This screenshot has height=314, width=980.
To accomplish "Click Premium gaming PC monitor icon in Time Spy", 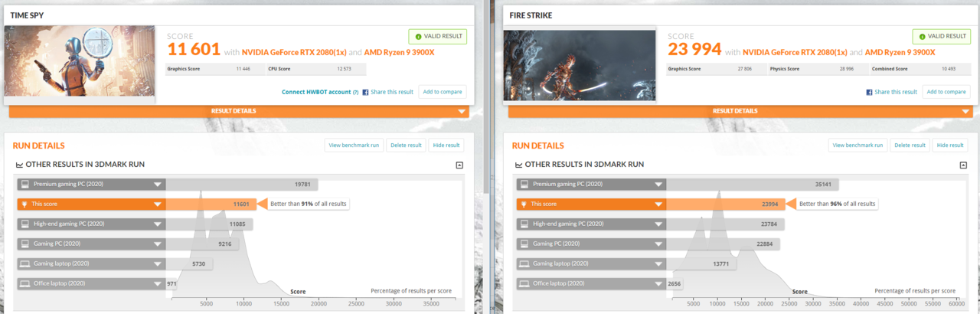I will tap(24, 185).
